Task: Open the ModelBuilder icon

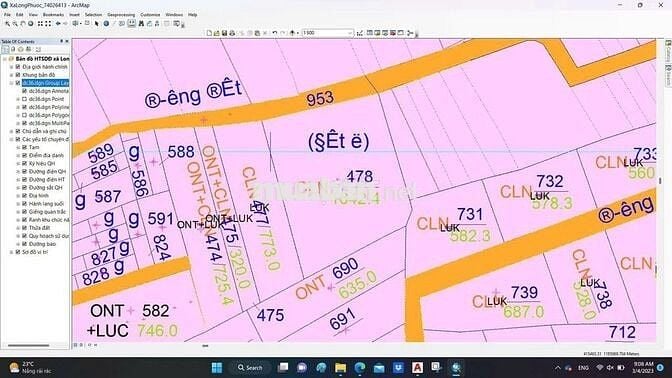Action: [x=410, y=33]
